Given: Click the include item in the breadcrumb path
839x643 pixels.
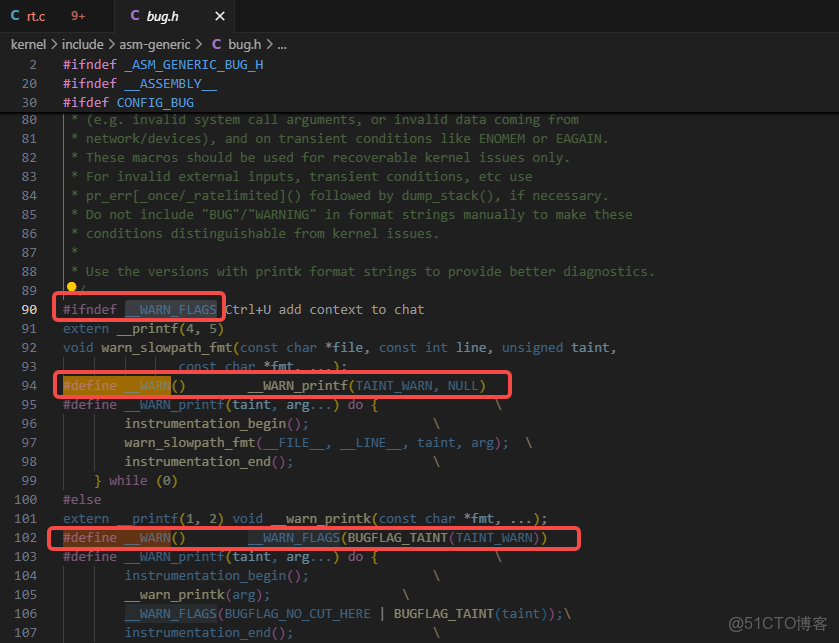Looking at the screenshot, I should [x=83, y=44].
